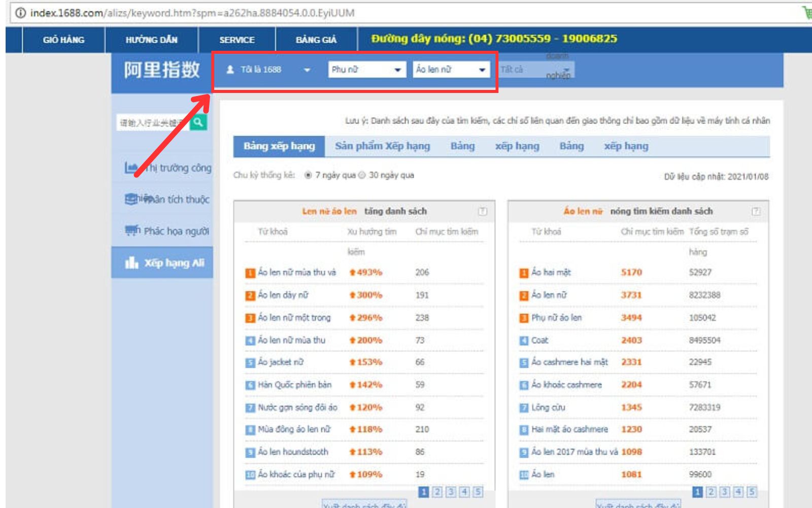Click keyword Hai mặt áo cashmere
The image size is (812, 508).
click(569, 429)
